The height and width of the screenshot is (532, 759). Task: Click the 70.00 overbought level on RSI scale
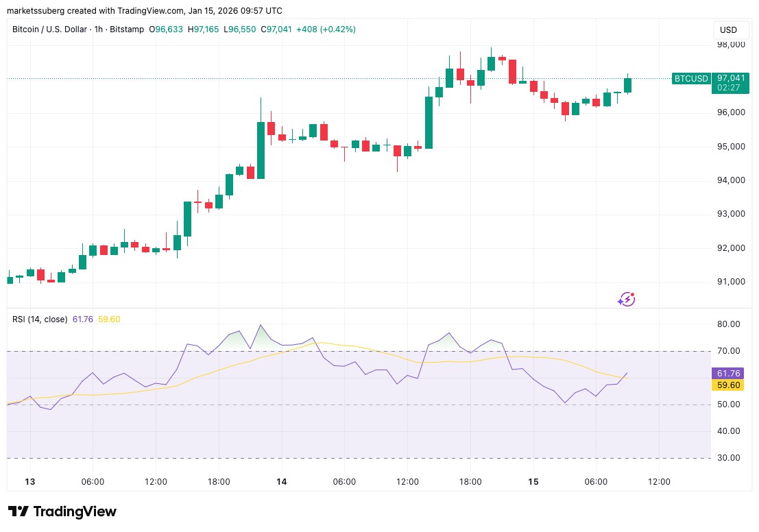pyautogui.click(x=728, y=351)
